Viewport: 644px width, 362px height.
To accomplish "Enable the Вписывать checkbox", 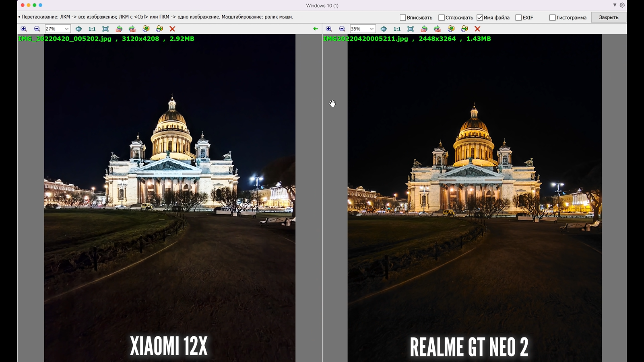I will (402, 18).
